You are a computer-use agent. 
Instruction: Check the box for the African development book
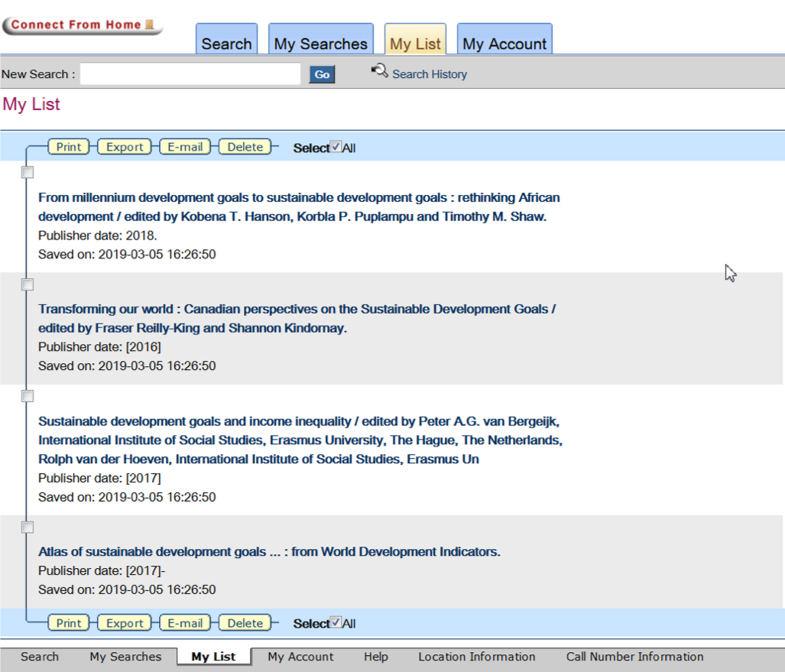coord(28,173)
